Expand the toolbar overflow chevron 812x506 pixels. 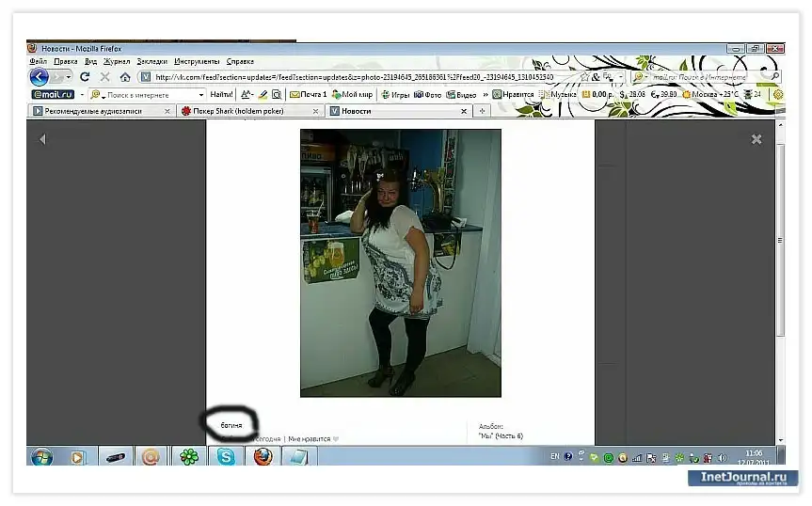click(486, 95)
